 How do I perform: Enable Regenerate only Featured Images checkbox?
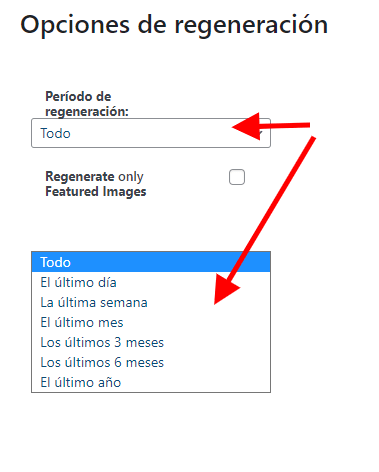click(x=237, y=177)
